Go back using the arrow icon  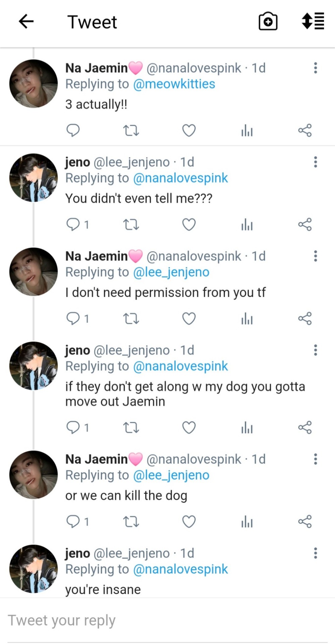pyautogui.click(x=26, y=22)
